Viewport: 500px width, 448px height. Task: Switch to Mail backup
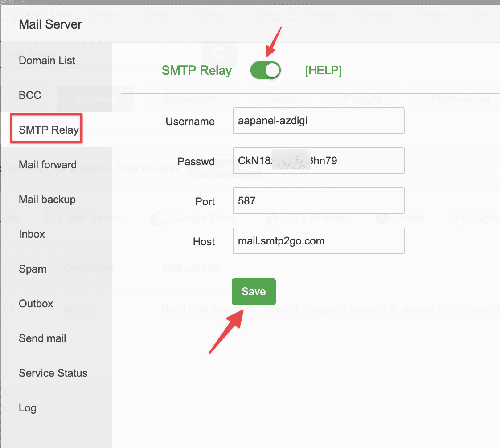click(x=47, y=200)
